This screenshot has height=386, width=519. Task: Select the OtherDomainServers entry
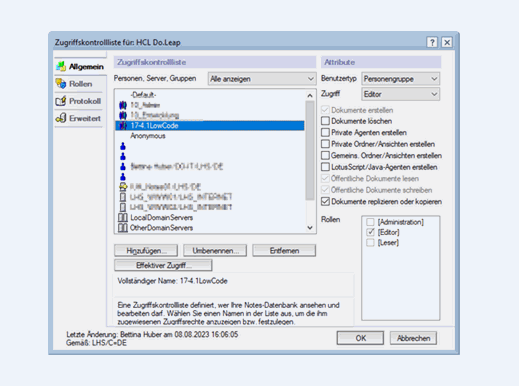tap(210, 228)
